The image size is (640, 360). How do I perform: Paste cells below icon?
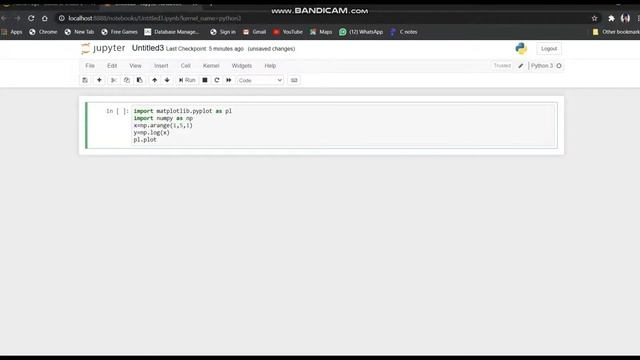(x=140, y=80)
